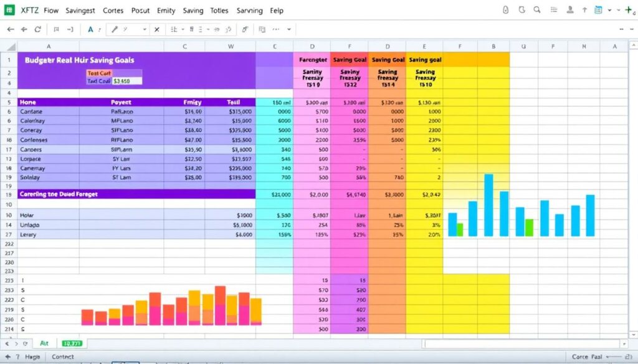Click the status bar plus arrow icon
Image resolution: width=638 pixels, height=364 pixels.
click(x=7, y=357)
